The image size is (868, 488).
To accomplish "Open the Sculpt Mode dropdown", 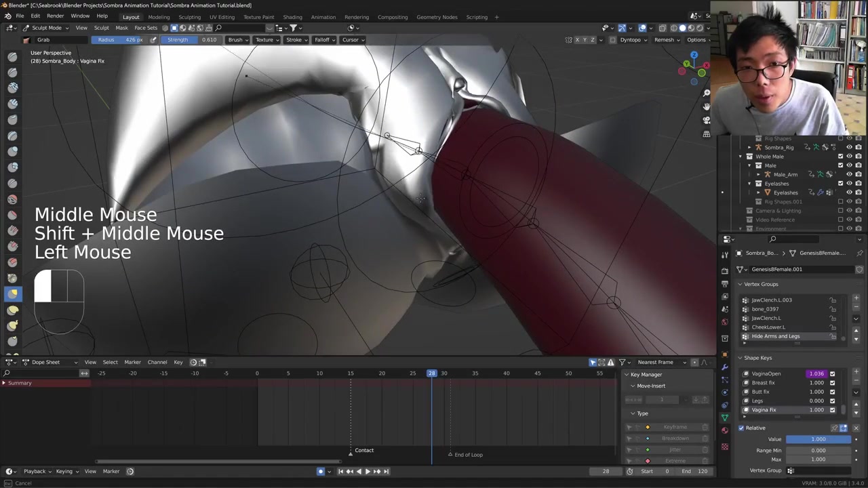I will tap(46, 28).
